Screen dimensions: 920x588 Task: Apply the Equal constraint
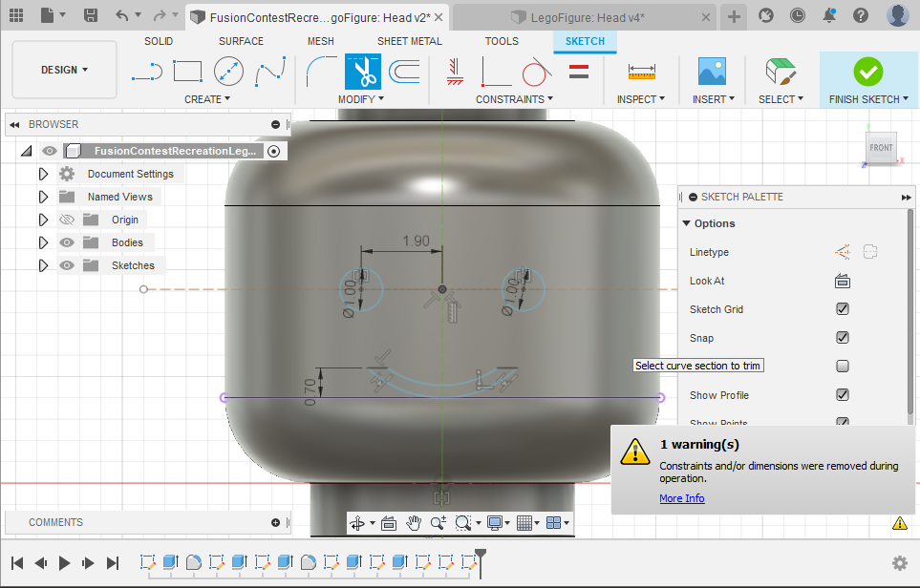pos(579,72)
